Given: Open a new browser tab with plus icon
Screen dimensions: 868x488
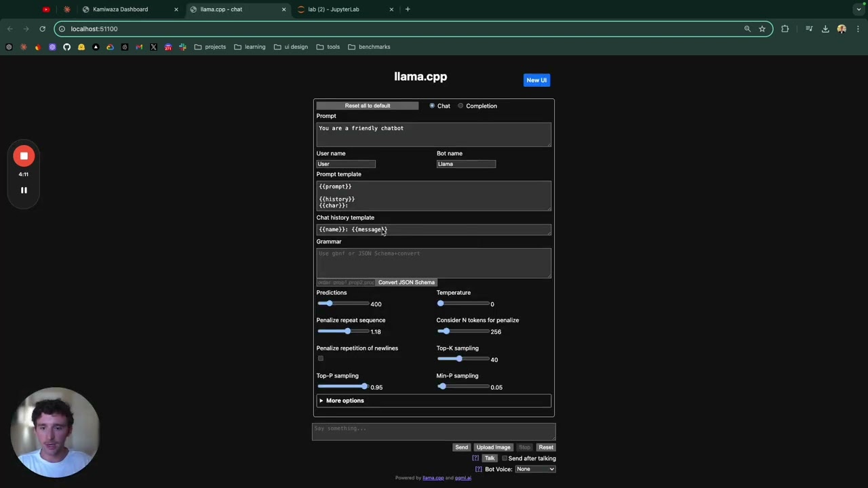Looking at the screenshot, I should tap(408, 9).
